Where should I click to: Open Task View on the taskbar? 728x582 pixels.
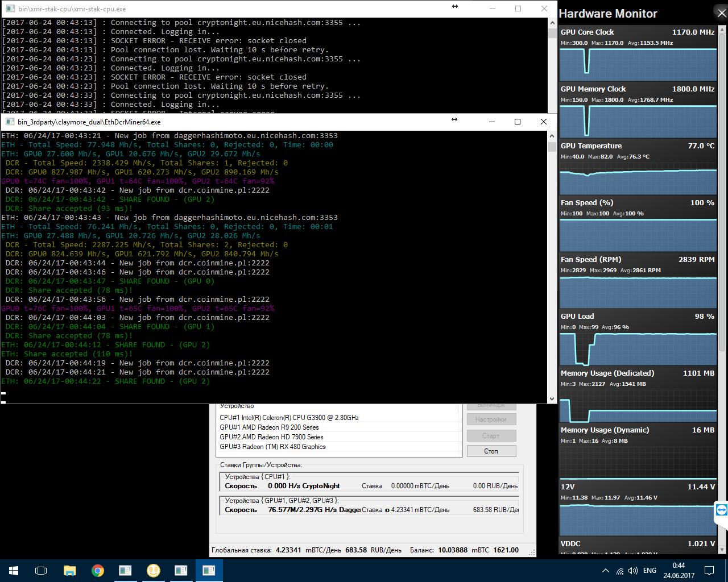click(x=41, y=570)
